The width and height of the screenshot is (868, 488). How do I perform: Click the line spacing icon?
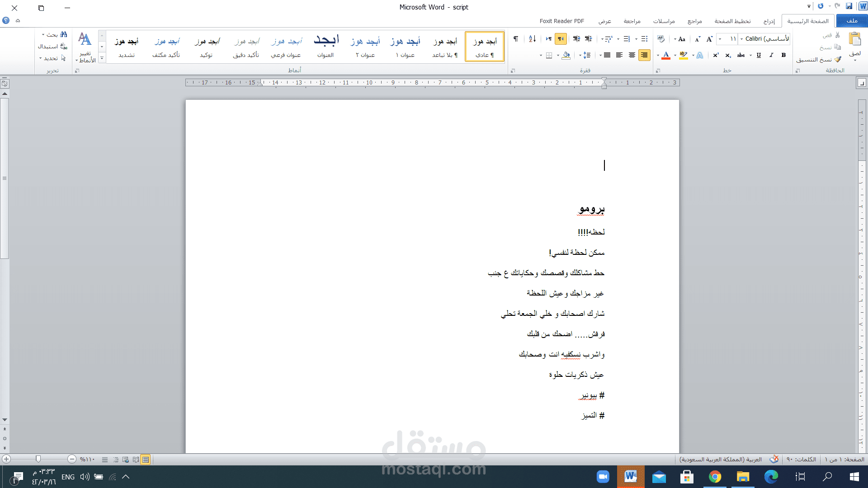587,55
